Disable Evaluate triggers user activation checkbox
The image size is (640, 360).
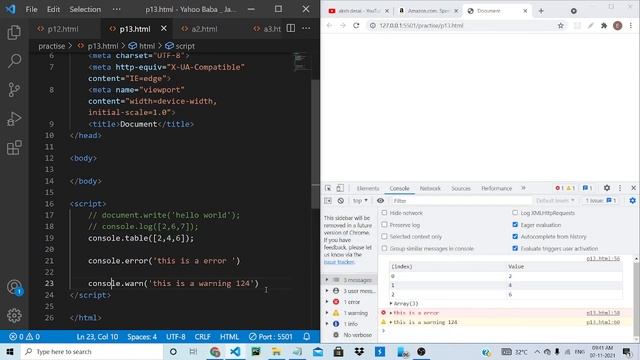point(515,248)
